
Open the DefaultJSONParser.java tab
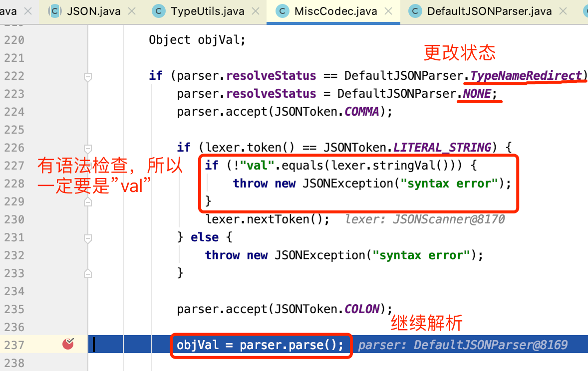489,11
